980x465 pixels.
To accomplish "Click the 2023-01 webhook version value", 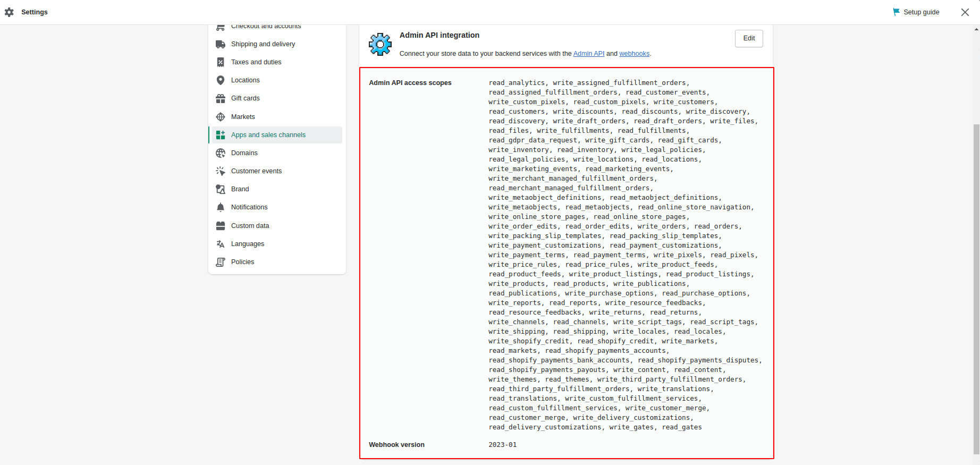I will 503,445.
